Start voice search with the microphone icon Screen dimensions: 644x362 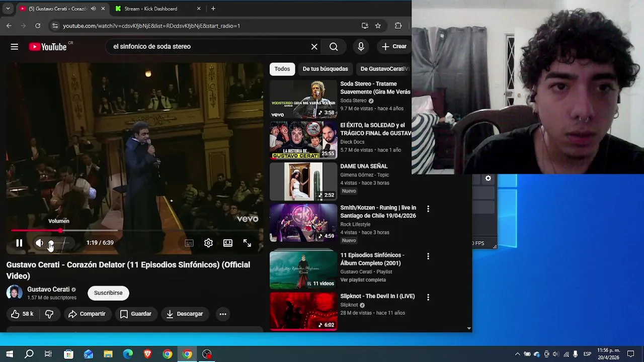click(x=361, y=47)
